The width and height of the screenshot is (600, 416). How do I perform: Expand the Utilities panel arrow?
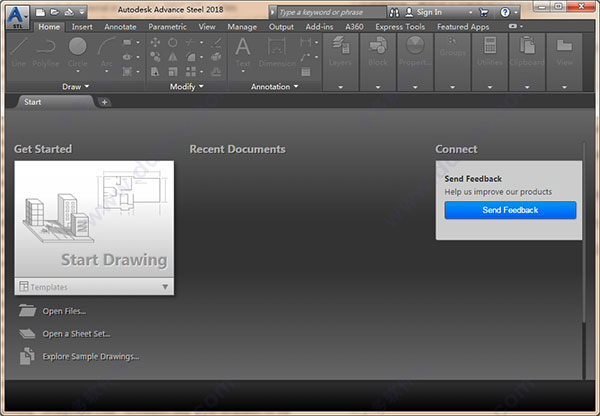click(490, 87)
